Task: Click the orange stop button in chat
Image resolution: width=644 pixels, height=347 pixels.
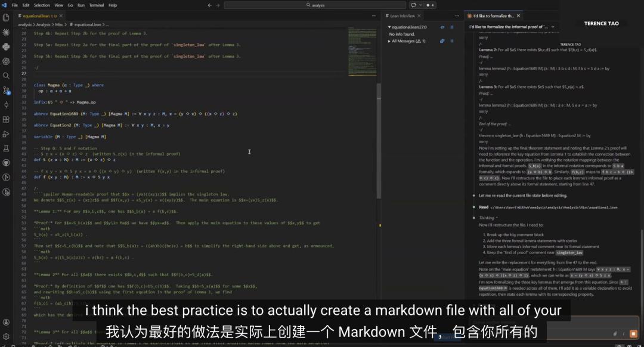Action: coord(633,333)
